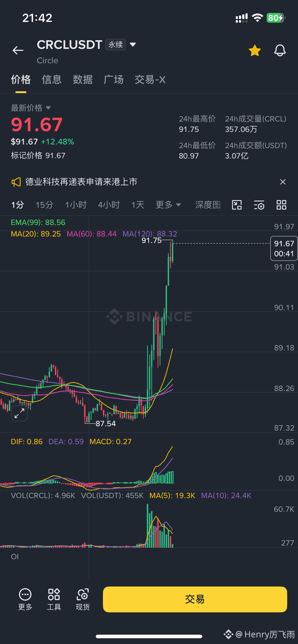The width and height of the screenshot is (298, 644).
Task: Tap the announcement megaphone icon
Action: (x=16, y=182)
